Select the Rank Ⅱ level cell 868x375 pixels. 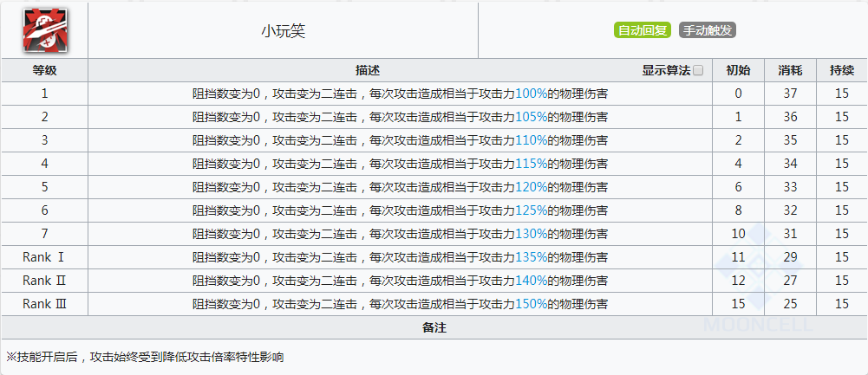pyautogui.click(x=44, y=281)
